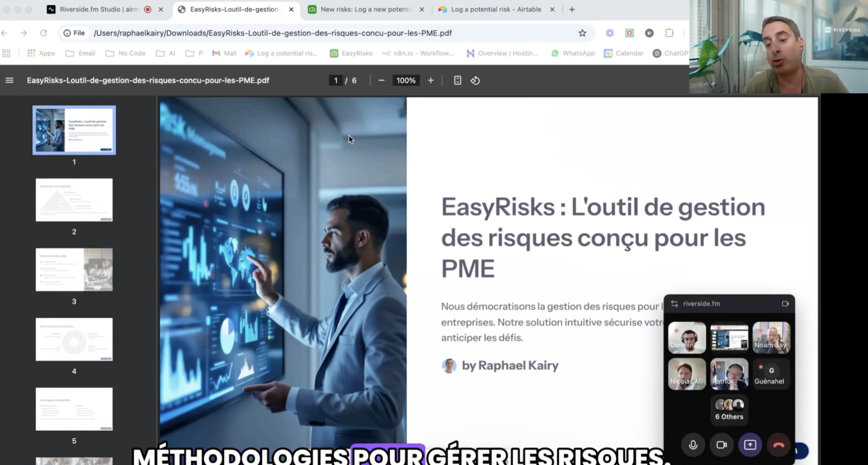Switch to Riverside.fm Studio tab
This screenshot has width=868, height=465.
[105, 10]
